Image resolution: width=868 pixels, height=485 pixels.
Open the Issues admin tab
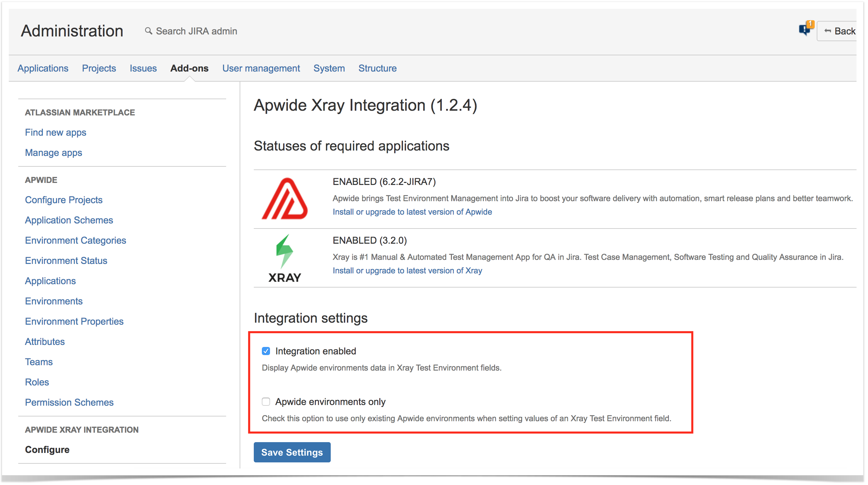[x=143, y=68]
